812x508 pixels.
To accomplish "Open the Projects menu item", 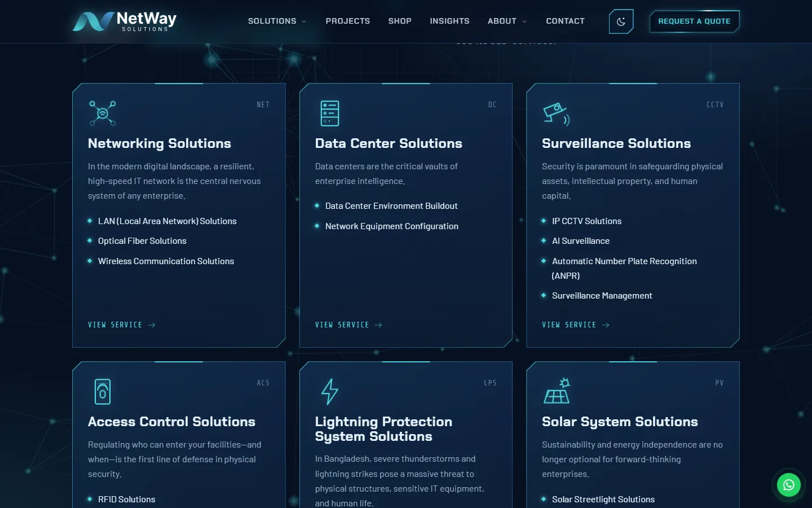I will pos(348,21).
